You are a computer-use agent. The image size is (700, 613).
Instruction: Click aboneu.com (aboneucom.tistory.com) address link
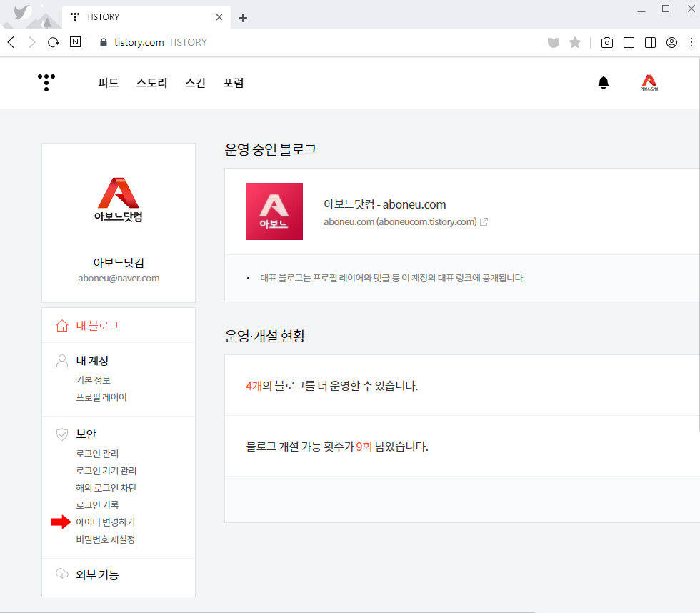(x=401, y=222)
